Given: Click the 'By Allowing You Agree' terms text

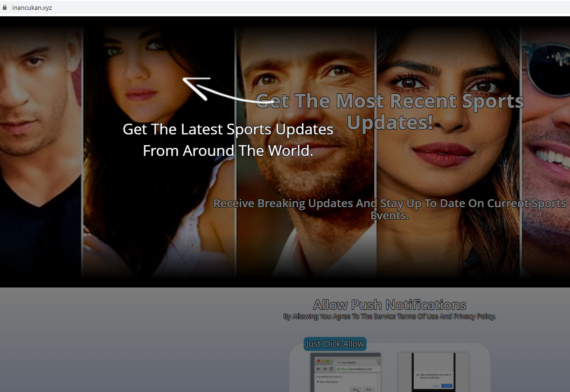Looking at the screenshot, I should (389, 316).
